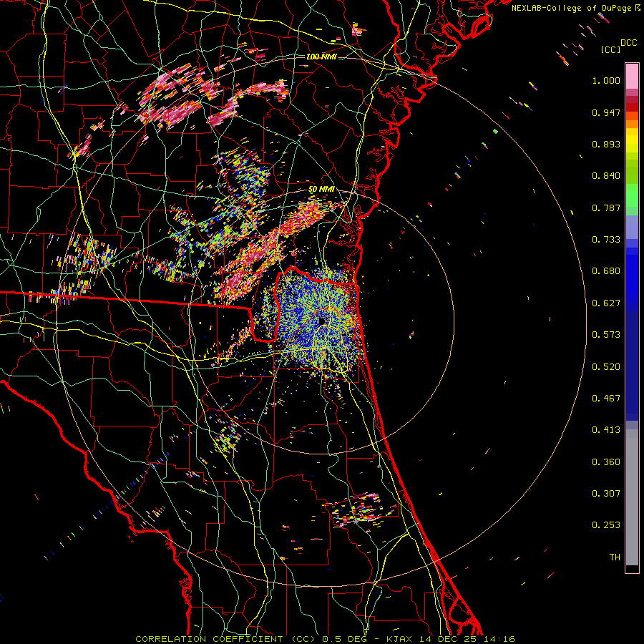Click the 0.467 scale value

click(x=606, y=399)
